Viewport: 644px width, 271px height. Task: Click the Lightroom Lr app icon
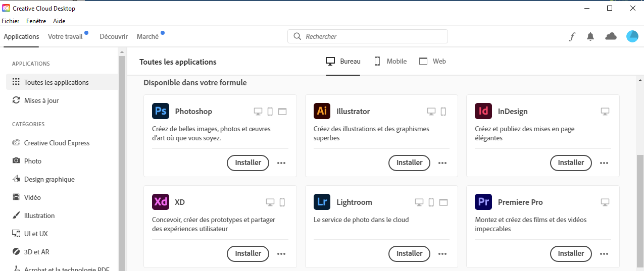(322, 202)
